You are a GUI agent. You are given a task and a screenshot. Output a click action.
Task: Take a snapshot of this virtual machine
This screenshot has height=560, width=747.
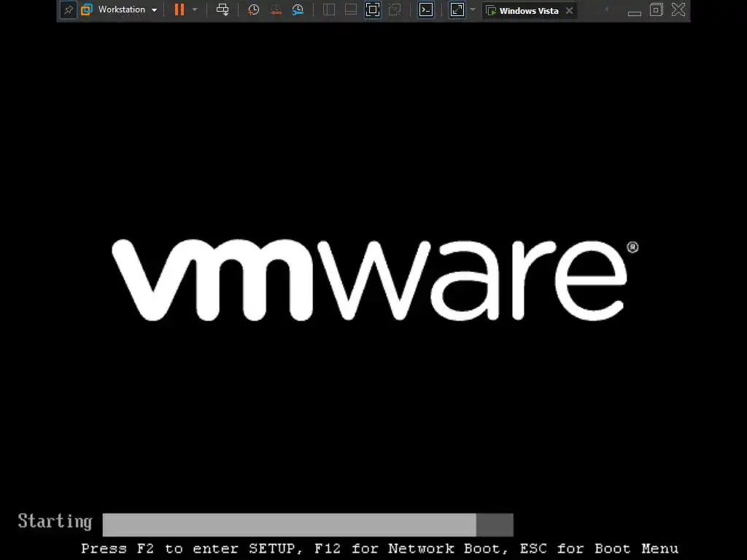tap(253, 9)
